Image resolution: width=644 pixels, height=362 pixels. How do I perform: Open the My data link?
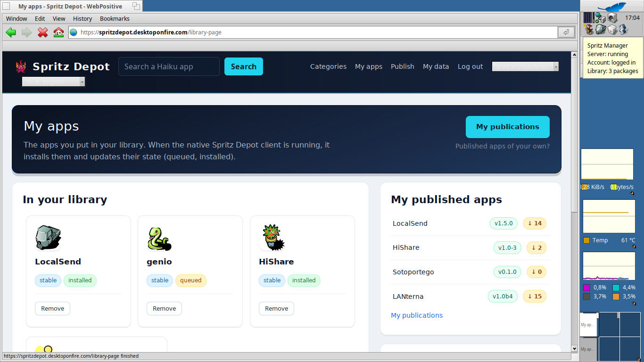[x=436, y=66]
